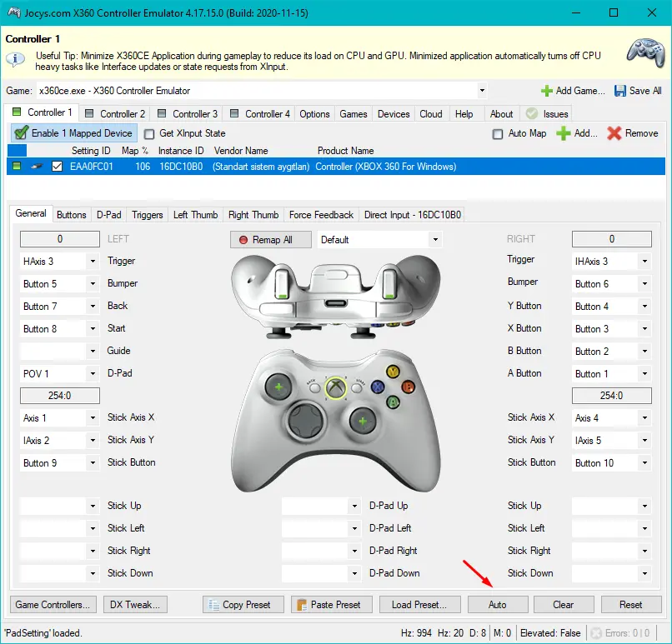Switch to the Controller 2 tab
This screenshot has width=672, height=644.
(x=116, y=114)
